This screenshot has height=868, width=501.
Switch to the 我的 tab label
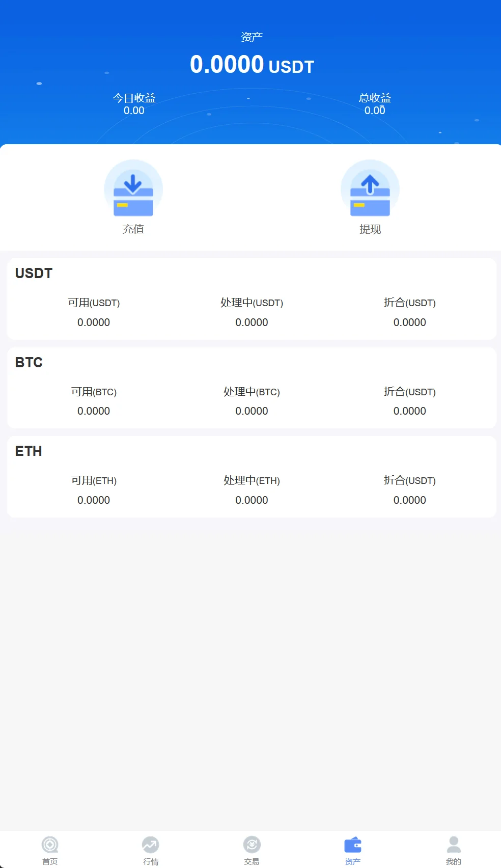click(x=454, y=861)
